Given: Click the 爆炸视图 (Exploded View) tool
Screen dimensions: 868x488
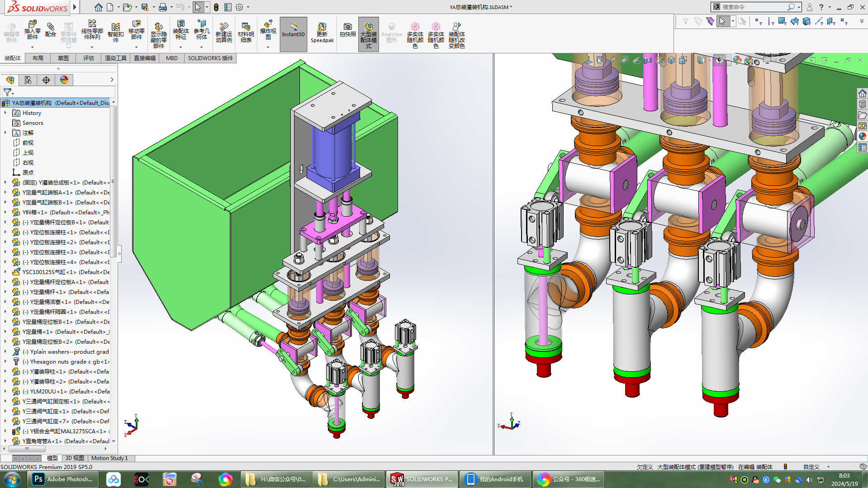Looking at the screenshot, I should [268, 30].
